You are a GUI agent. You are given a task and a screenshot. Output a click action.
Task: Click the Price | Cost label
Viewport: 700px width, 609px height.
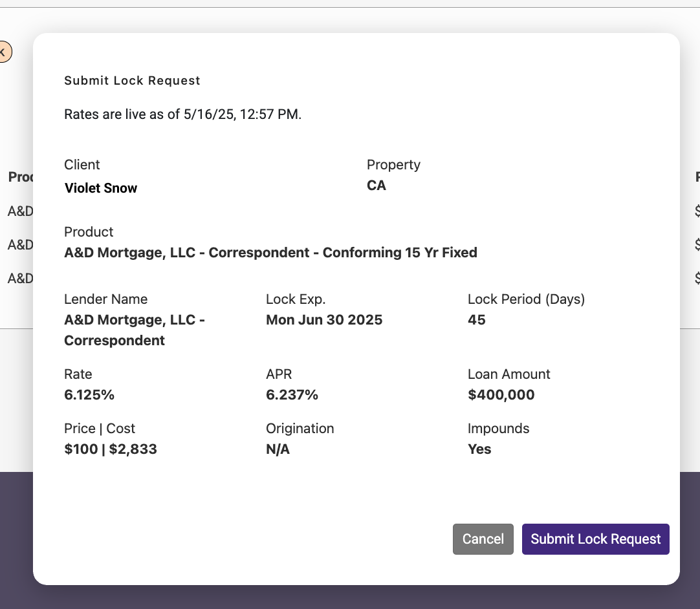click(100, 429)
